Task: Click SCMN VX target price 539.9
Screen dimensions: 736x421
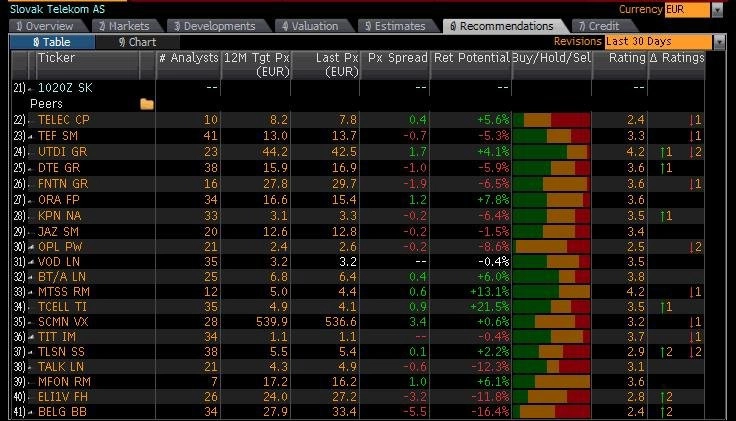Action: point(272,321)
